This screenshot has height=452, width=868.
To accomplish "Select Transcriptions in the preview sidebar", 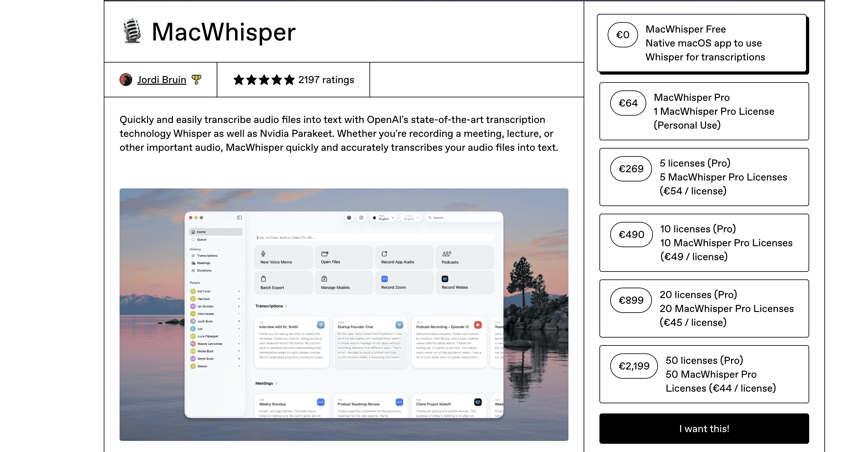I will tap(216, 256).
